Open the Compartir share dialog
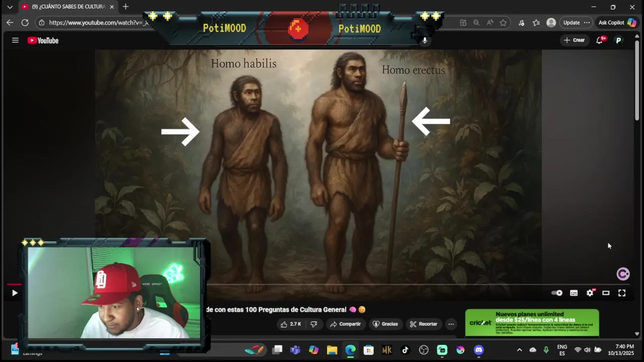 (345, 324)
